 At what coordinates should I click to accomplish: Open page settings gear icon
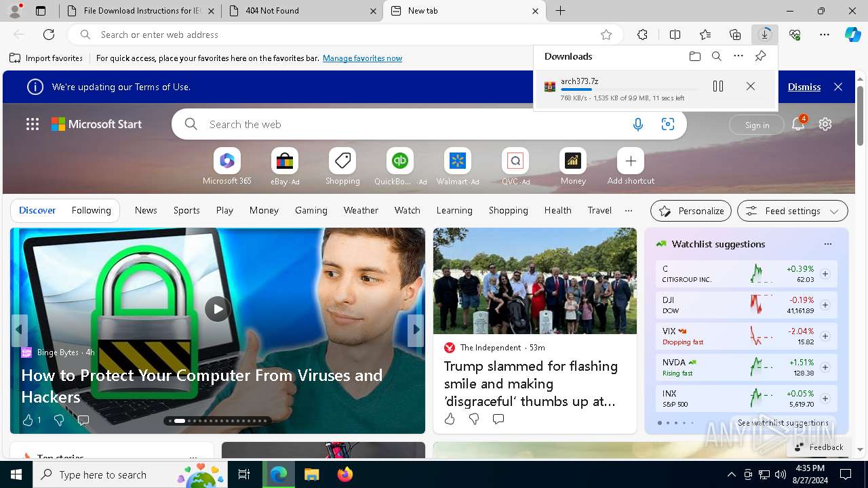pos(825,124)
